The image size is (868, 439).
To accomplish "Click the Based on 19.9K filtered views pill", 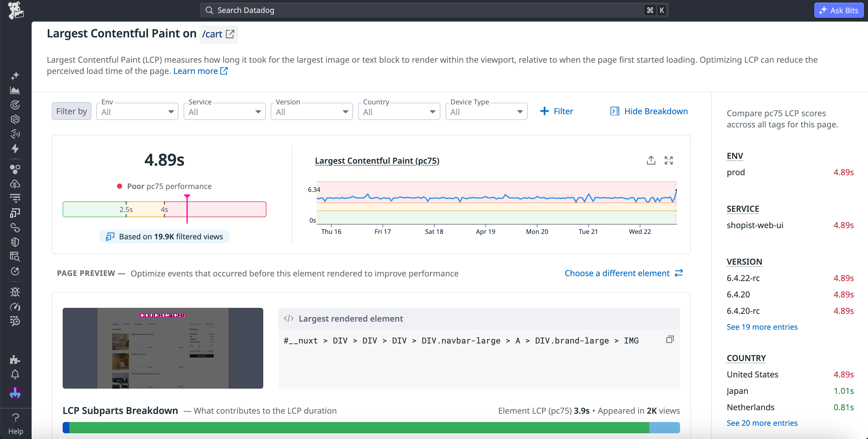I will tap(164, 237).
